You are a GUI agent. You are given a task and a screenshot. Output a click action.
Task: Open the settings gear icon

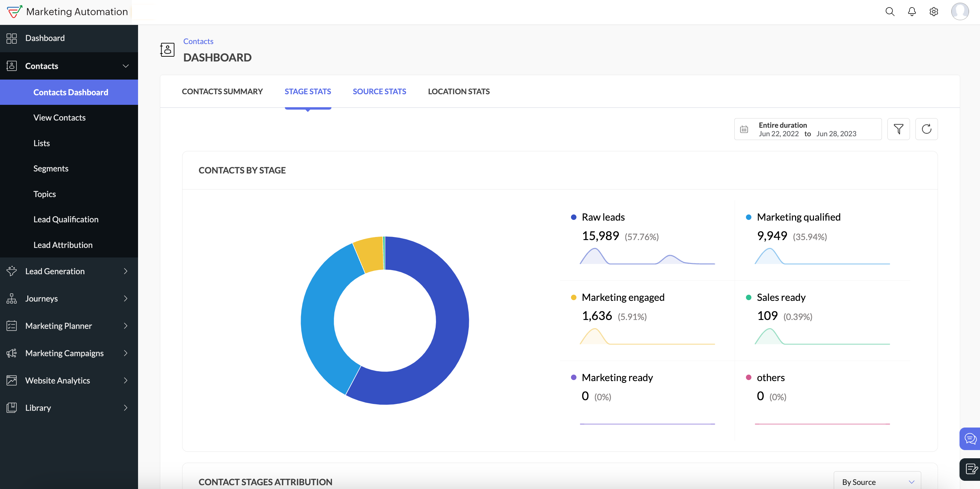(934, 12)
